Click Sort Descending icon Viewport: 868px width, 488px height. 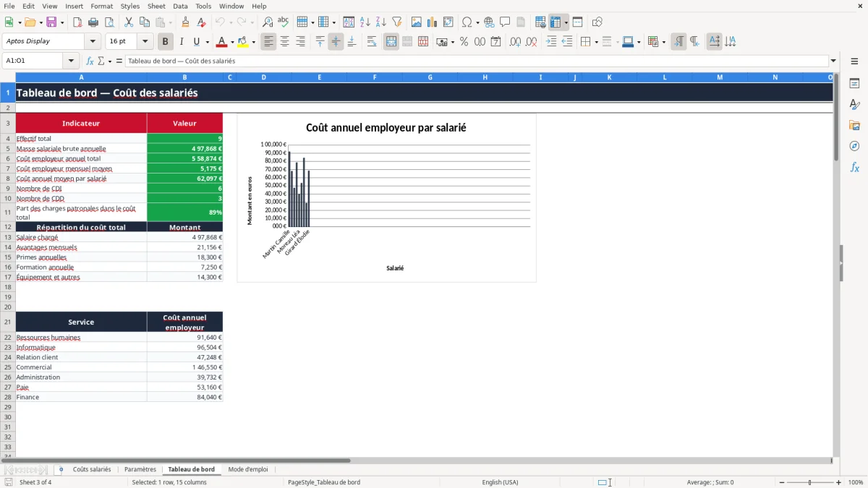pos(381,22)
